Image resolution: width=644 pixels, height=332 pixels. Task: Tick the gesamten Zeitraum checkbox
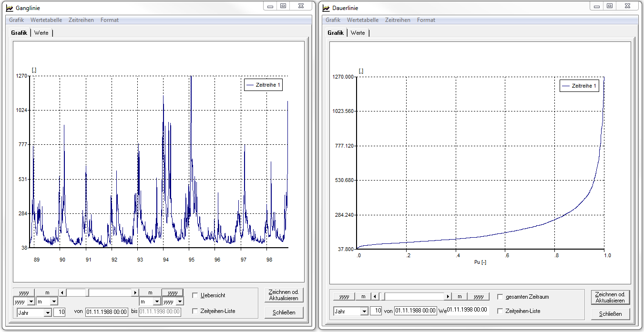coord(500,297)
